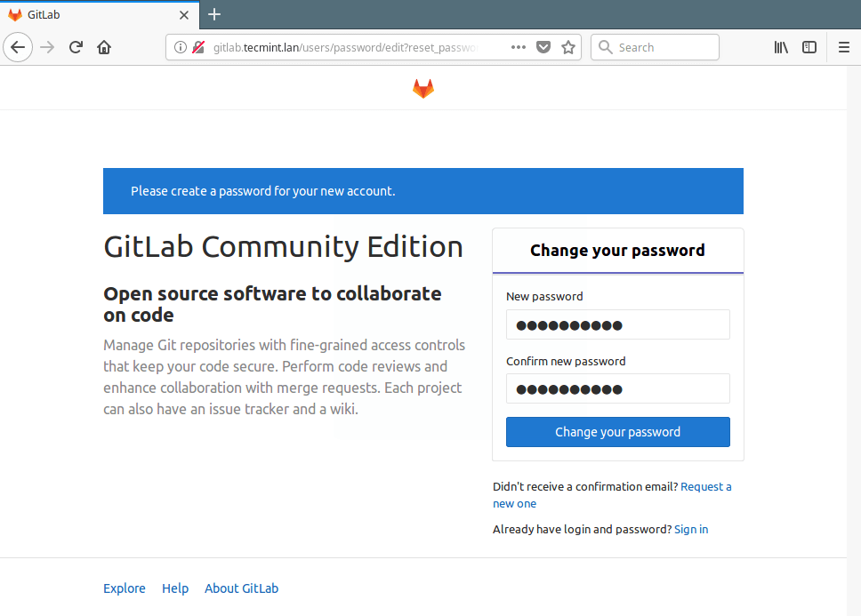Focus the New password field

pyautogui.click(x=617, y=324)
